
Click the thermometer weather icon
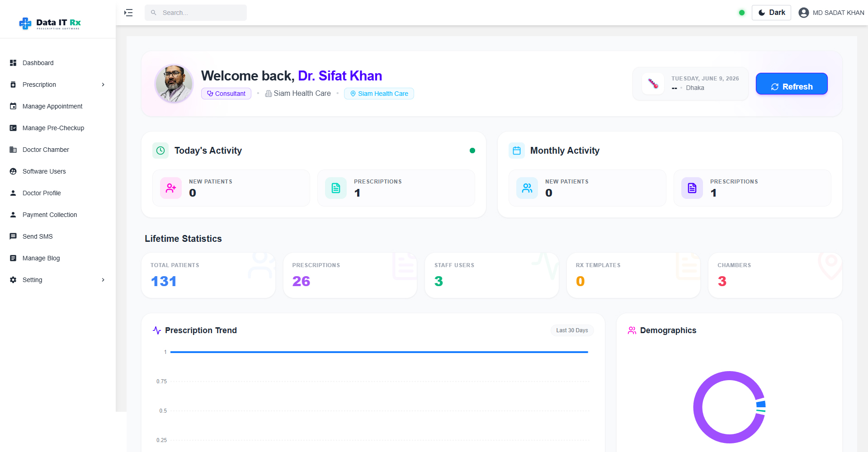pos(653,84)
